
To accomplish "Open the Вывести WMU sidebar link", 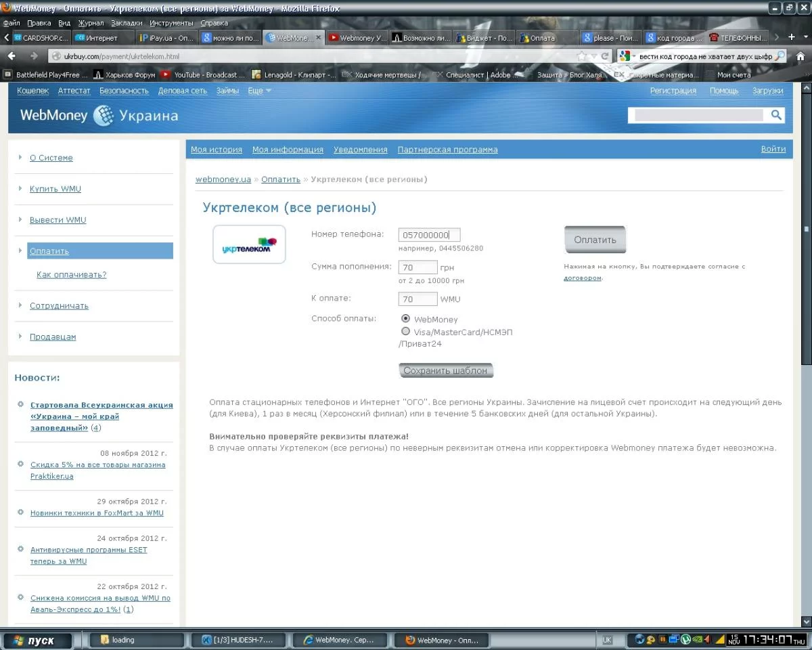I will point(58,220).
